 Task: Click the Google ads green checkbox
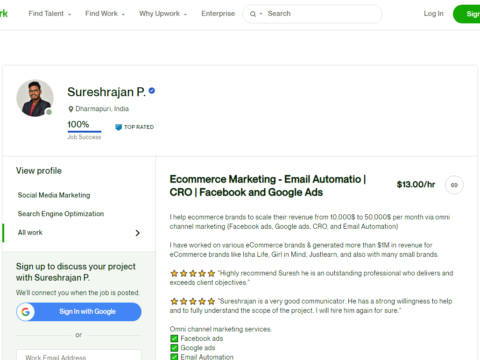click(174, 348)
